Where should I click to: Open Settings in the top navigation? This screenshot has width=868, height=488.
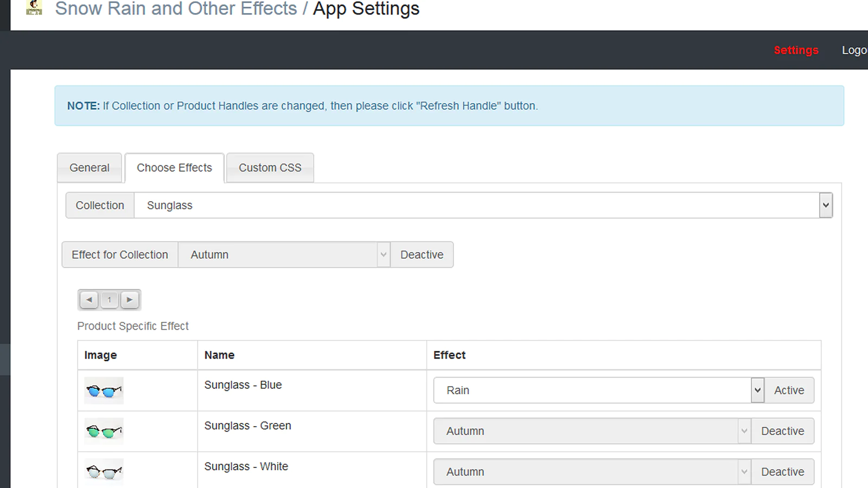pyautogui.click(x=796, y=50)
